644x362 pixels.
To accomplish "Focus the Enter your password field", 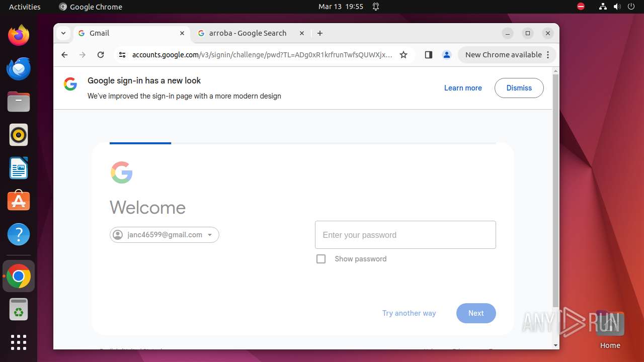I will [406, 235].
